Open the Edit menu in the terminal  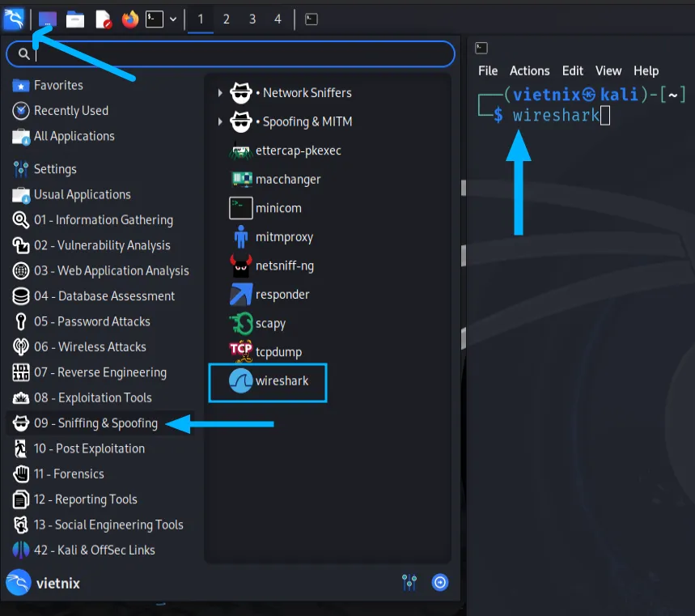point(572,70)
